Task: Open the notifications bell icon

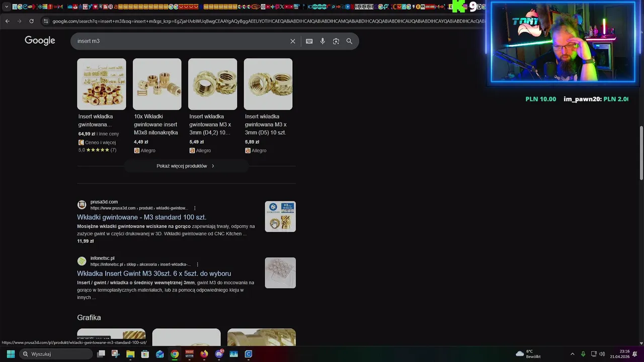Action: 635,354
